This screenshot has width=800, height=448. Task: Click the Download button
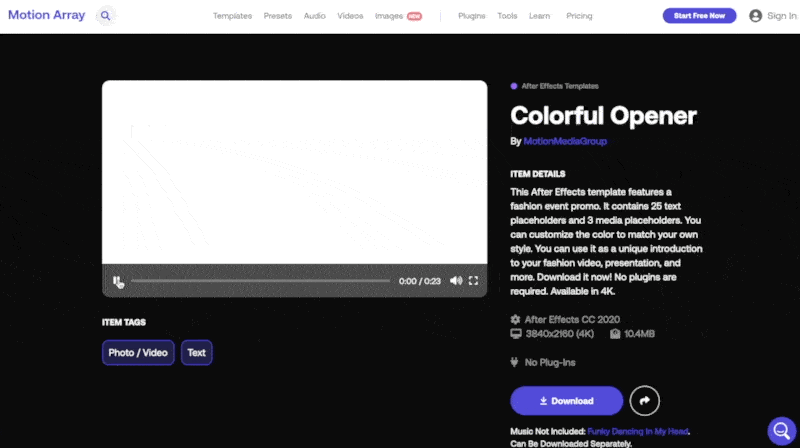(x=566, y=401)
